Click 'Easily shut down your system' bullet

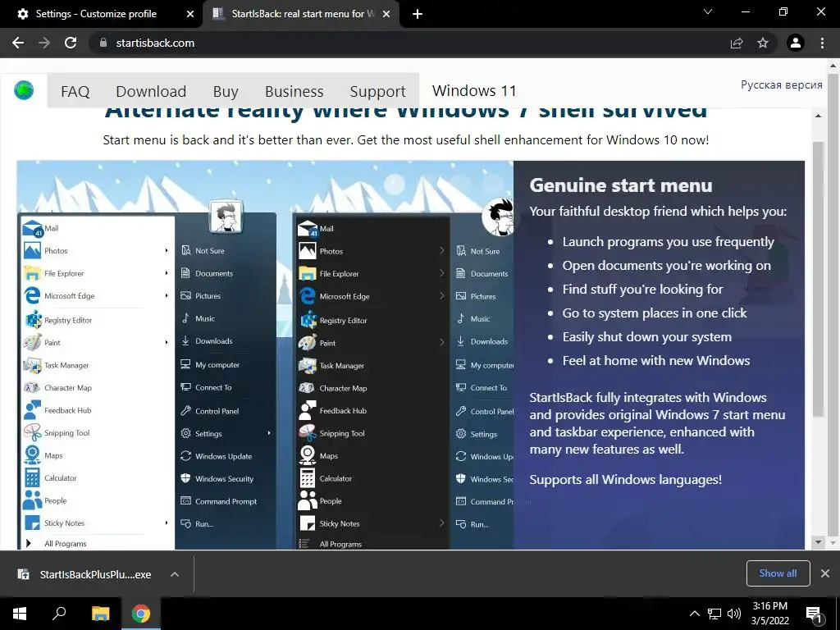point(646,337)
